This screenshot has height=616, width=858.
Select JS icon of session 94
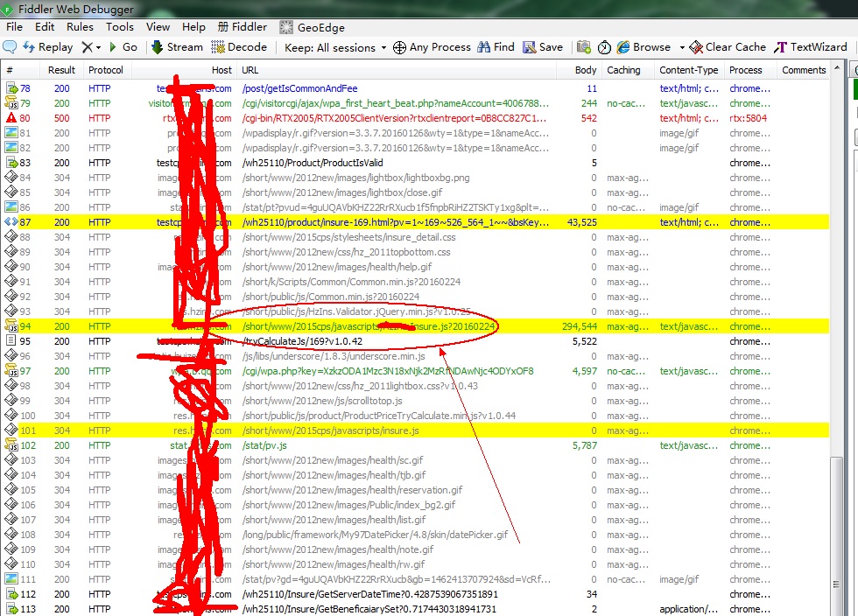pos(11,326)
